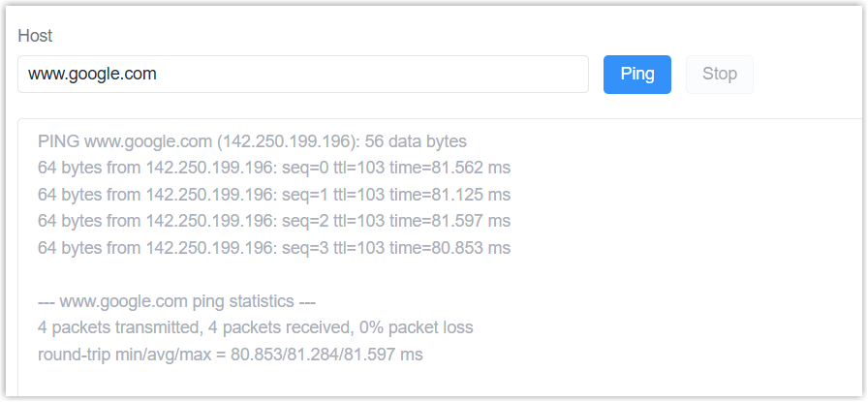Select the seq=3 ping reply line
This screenshot has width=868, height=402.
(273, 248)
